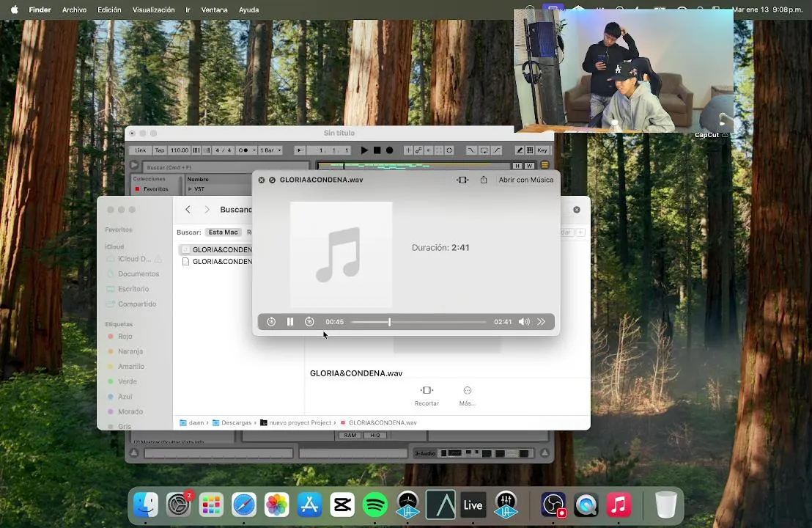Toggle the Automation Arm button in Ableton

click(418, 150)
